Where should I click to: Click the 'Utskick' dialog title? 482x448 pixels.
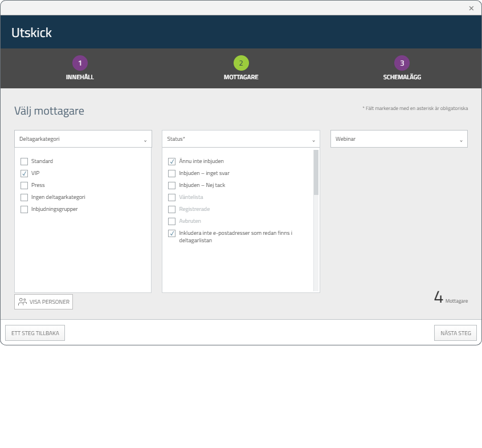tap(32, 32)
